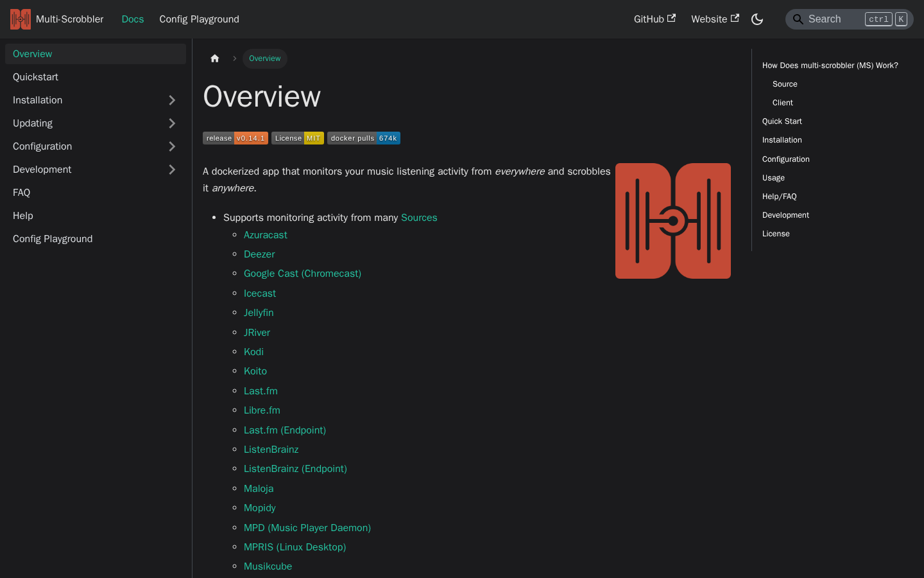Image resolution: width=924 pixels, height=578 pixels.
Task: Expand the Installation sidebar section
Action: coord(172,100)
